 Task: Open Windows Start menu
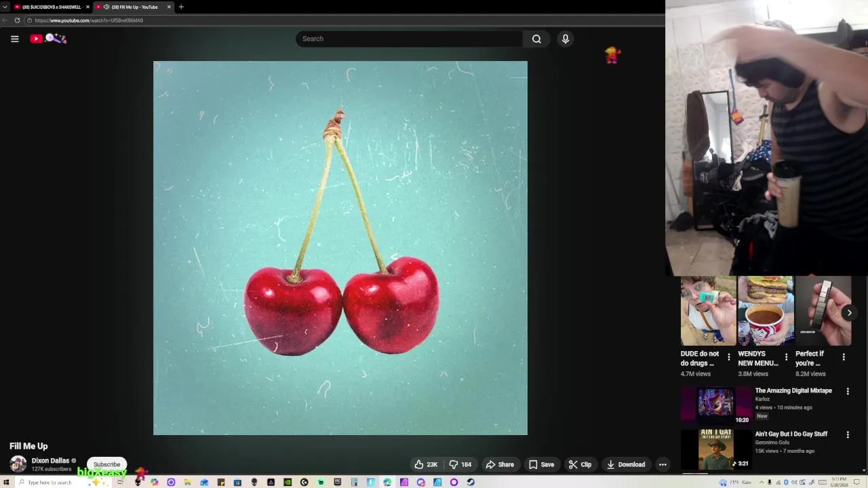click(6, 482)
